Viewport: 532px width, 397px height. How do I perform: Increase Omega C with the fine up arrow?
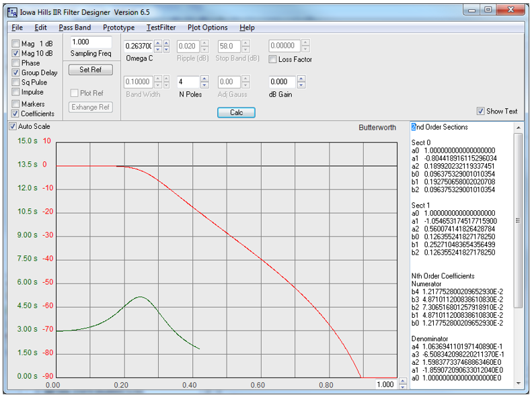click(x=166, y=43)
